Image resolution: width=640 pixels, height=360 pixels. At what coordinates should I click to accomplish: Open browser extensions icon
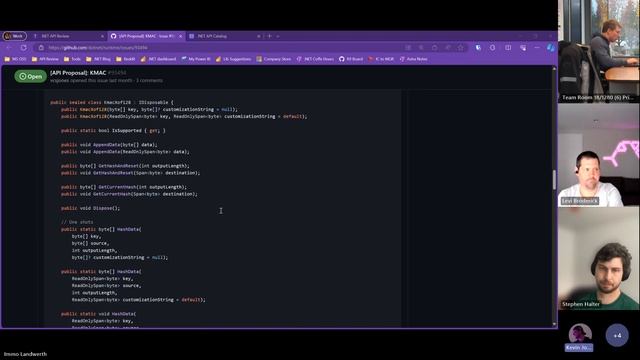493,48
